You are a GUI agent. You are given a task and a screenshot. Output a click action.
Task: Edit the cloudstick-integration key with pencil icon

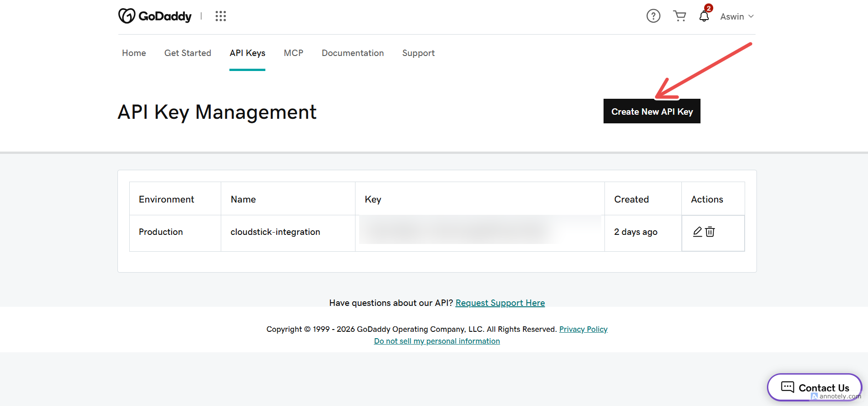(697, 232)
